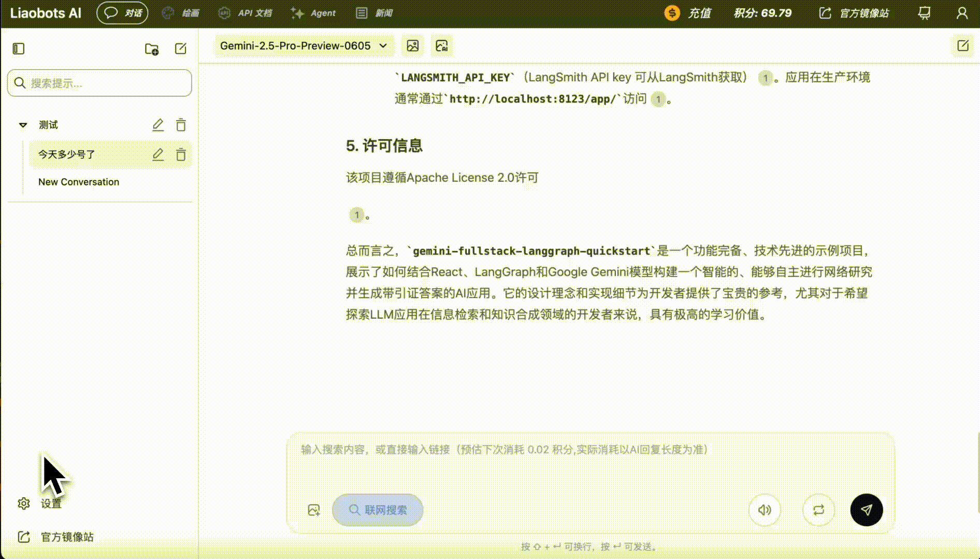Screen dimensions: 980x559
Task: Toggle the sidebar collapse icon
Action: [19, 49]
